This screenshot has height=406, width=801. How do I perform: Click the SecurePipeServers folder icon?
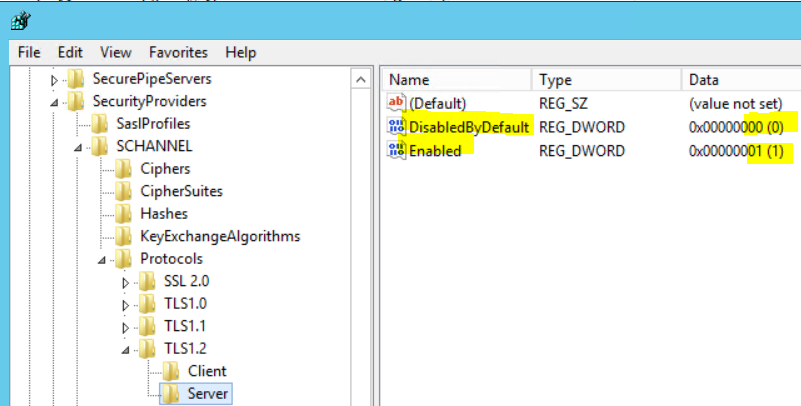coord(76,79)
